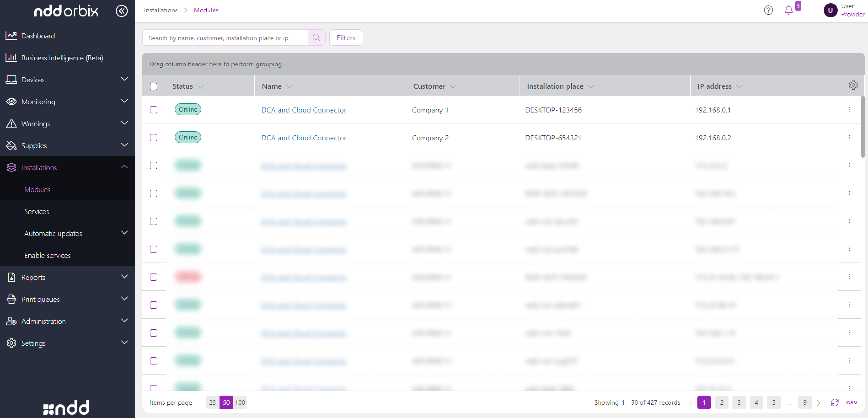Screen dimensions: 868x418
Task: Click the IP address 192.168.0.2
Action: pyautogui.click(x=713, y=138)
